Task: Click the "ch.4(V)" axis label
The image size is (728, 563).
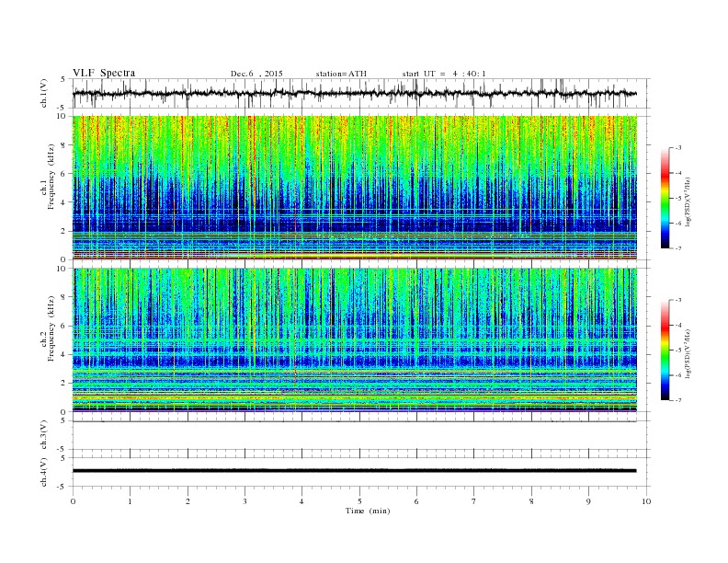Action: point(44,472)
